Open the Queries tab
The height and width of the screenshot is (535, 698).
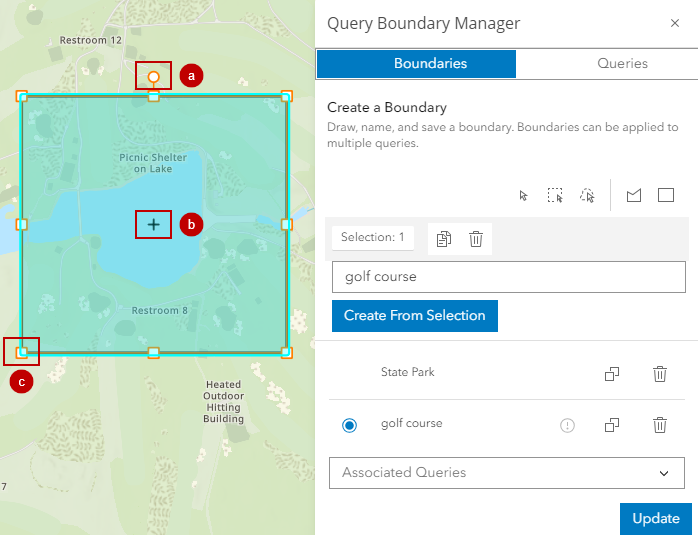point(622,64)
